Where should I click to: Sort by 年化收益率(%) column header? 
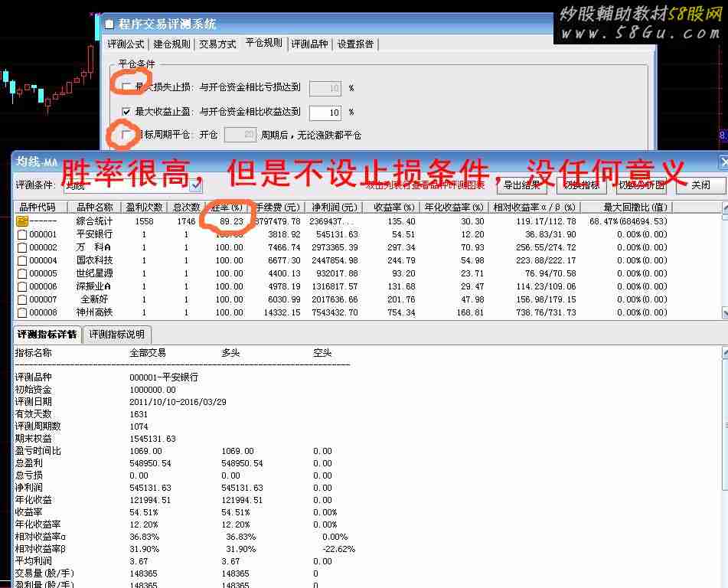(x=454, y=207)
